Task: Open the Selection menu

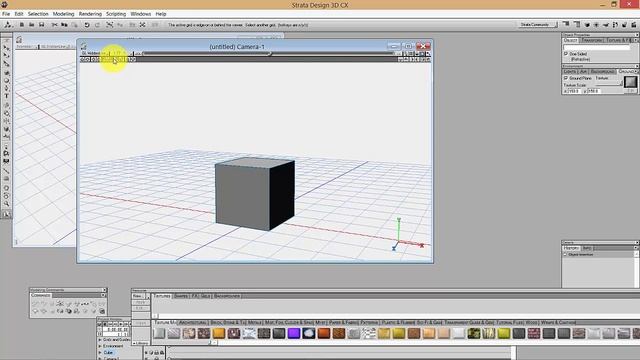Action: tap(38, 14)
